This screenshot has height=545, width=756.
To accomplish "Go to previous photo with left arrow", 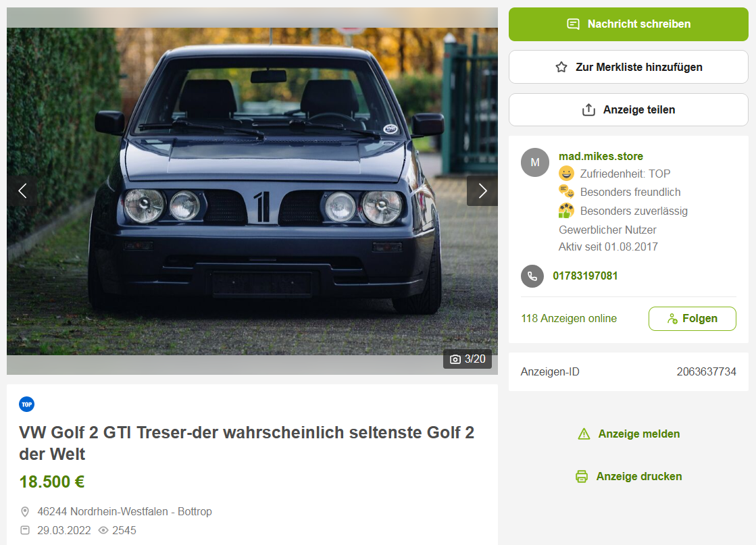I will (x=22, y=191).
